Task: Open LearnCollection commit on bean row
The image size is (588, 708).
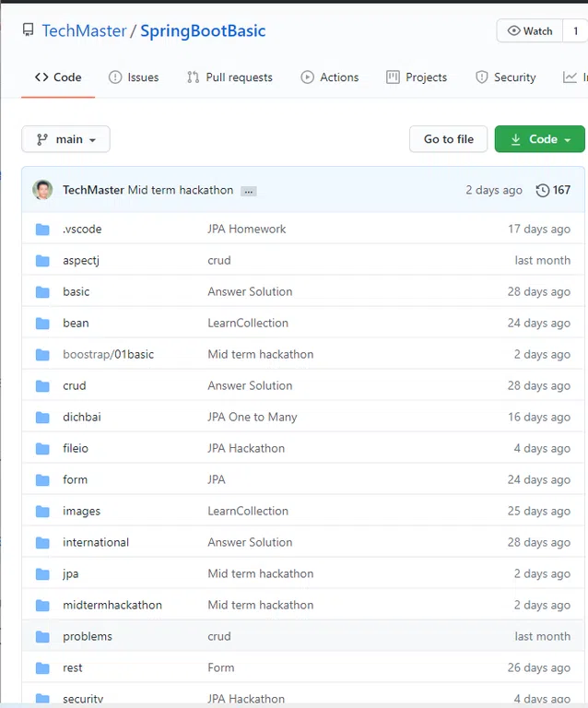Action: tap(248, 324)
